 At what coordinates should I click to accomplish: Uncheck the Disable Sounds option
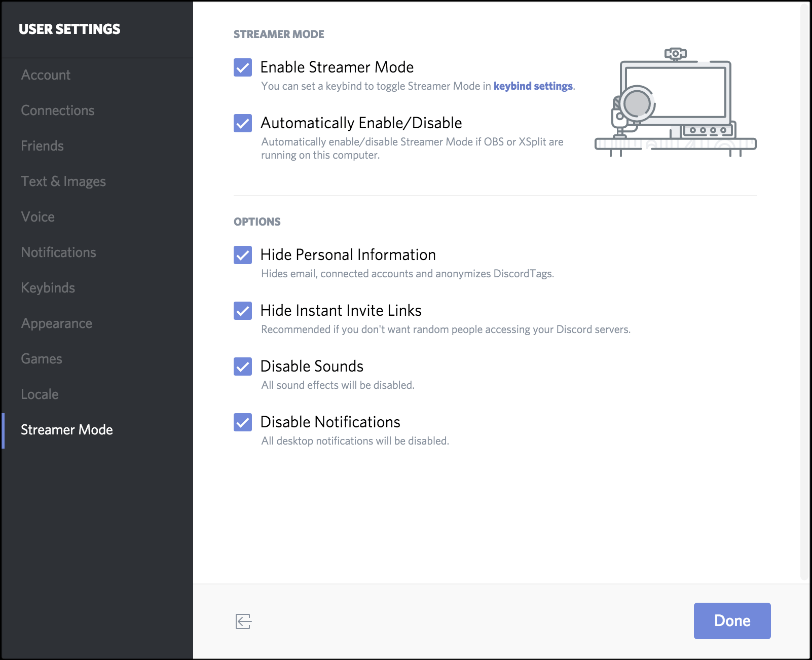pos(243,366)
